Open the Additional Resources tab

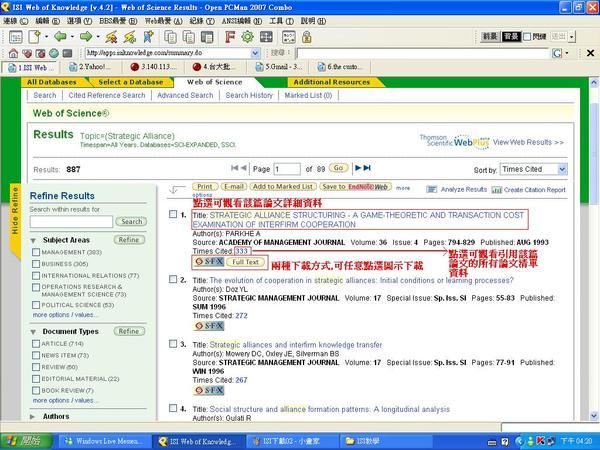coord(331,82)
